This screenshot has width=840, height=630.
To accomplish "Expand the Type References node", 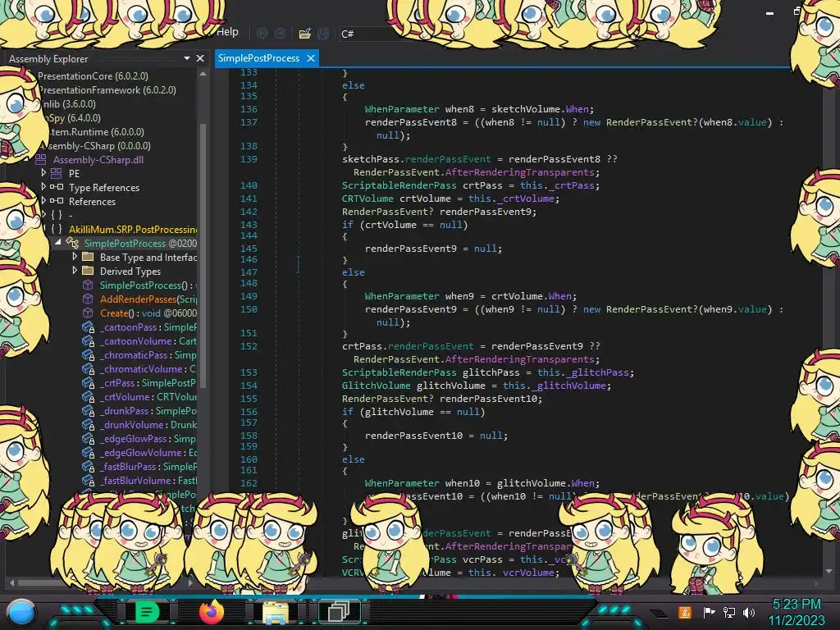I will [44, 187].
